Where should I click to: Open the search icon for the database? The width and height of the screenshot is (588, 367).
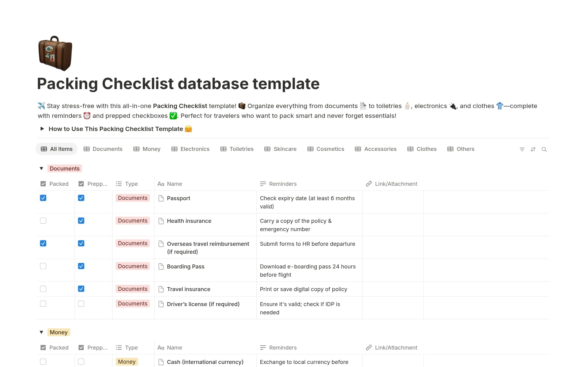coord(545,149)
